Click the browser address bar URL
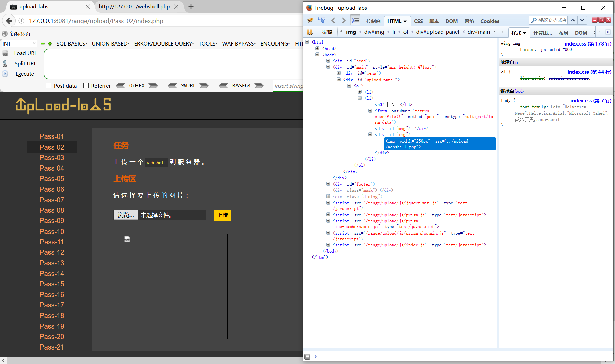This screenshot has width=615, height=364. click(96, 21)
